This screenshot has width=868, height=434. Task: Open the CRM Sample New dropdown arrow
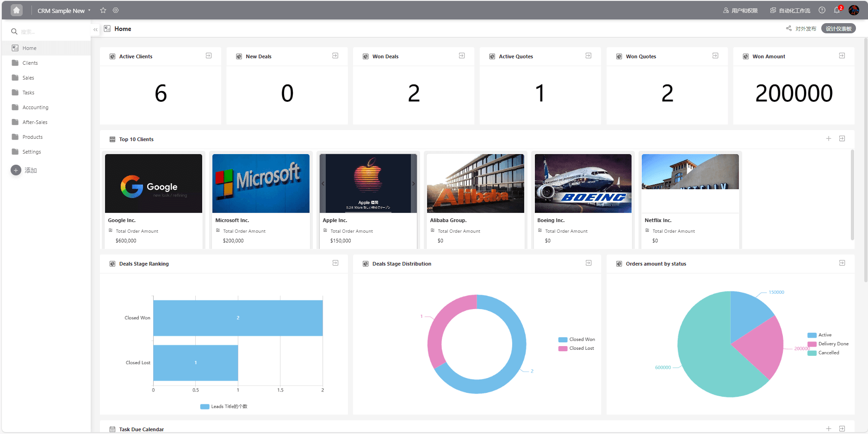[x=89, y=10]
